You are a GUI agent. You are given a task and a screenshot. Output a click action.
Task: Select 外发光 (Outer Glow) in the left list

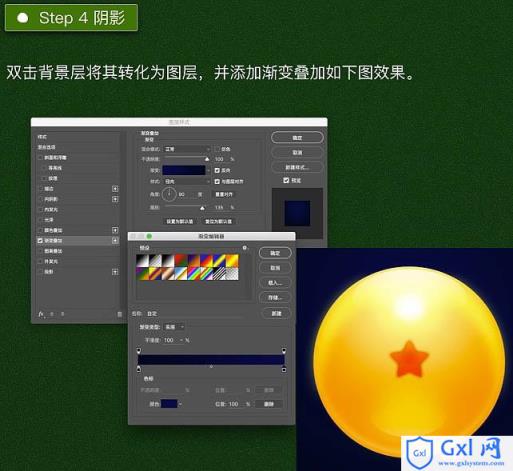pyautogui.click(x=51, y=261)
